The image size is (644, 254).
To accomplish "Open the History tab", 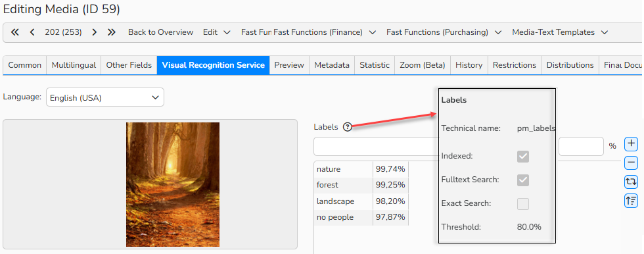I will [469, 65].
